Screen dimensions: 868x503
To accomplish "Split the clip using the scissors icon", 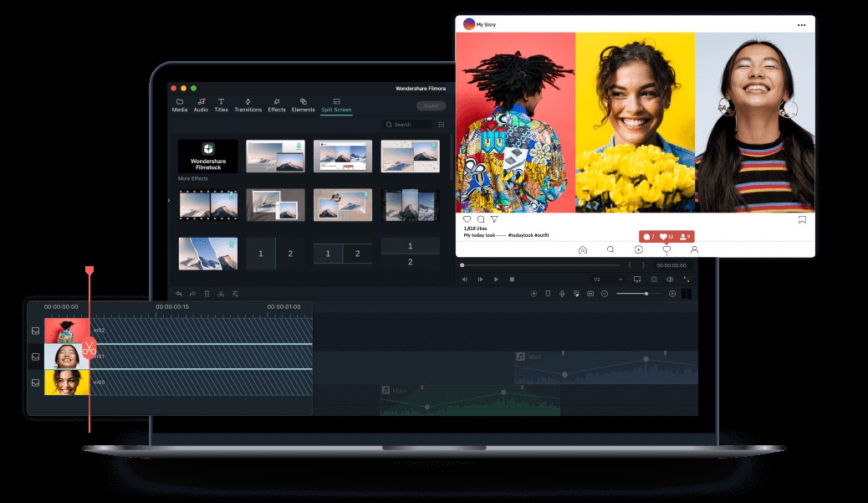I will point(221,293).
